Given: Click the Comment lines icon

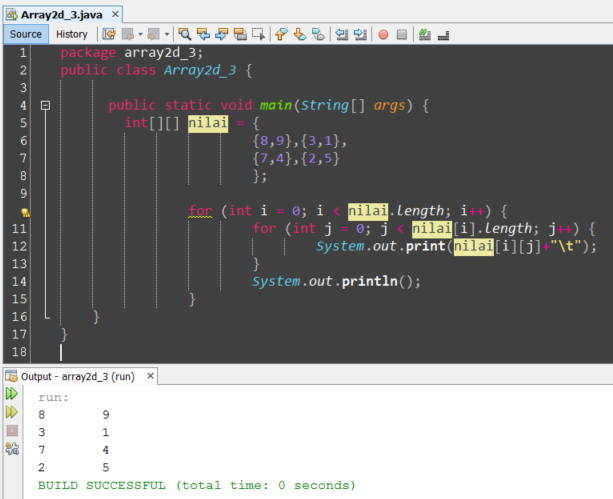Looking at the screenshot, I should click(x=425, y=34).
